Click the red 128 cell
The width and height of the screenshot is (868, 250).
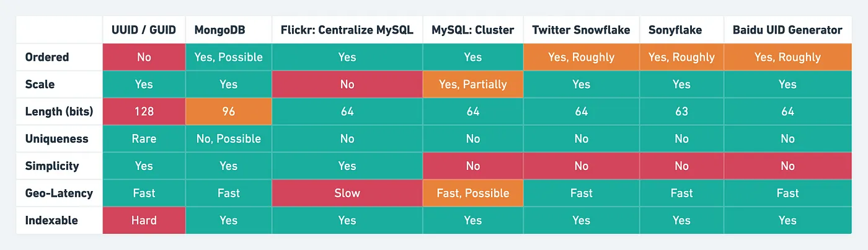pos(144,112)
